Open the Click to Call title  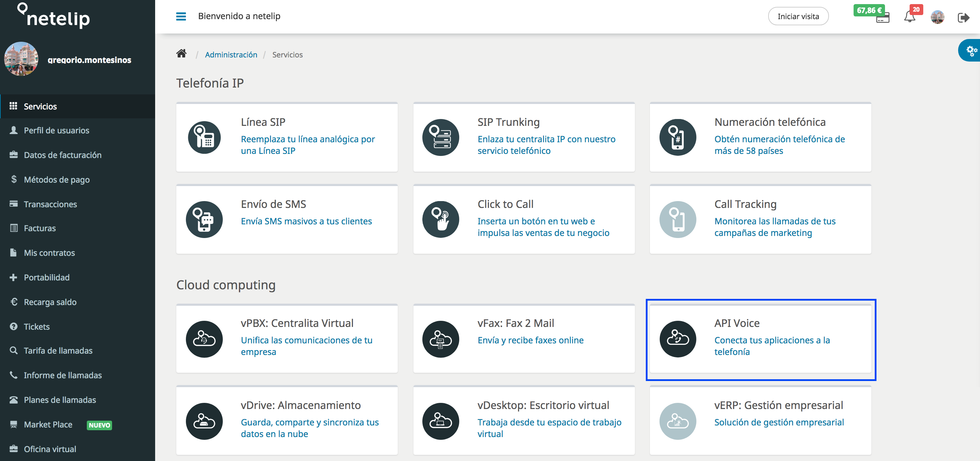click(x=505, y=204)
